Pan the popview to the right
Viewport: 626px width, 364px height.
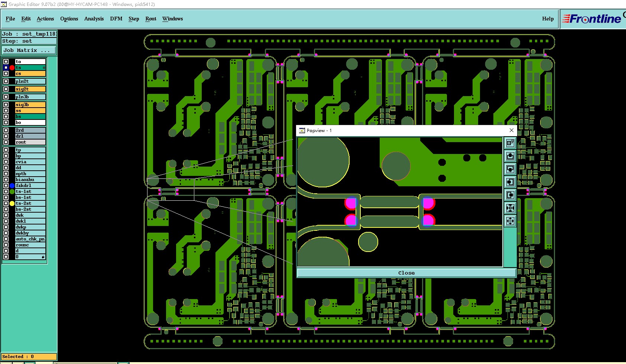[x=510, y=195]
